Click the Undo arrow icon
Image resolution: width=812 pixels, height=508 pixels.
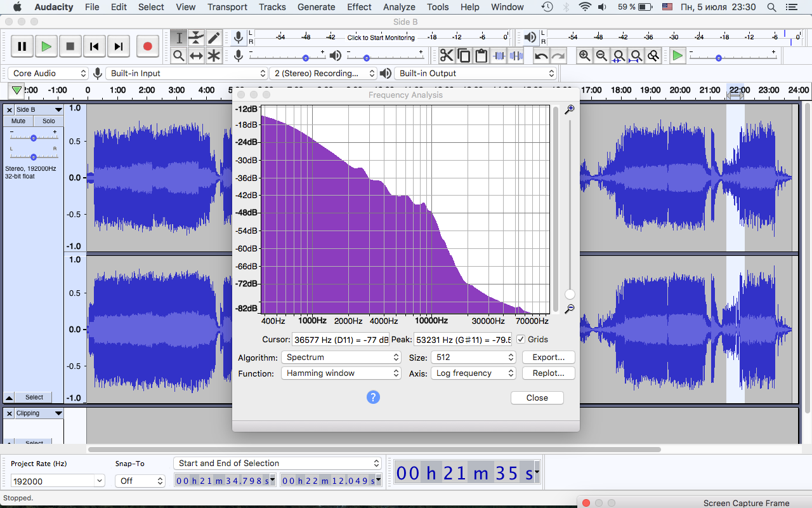(x=541, y=56)
